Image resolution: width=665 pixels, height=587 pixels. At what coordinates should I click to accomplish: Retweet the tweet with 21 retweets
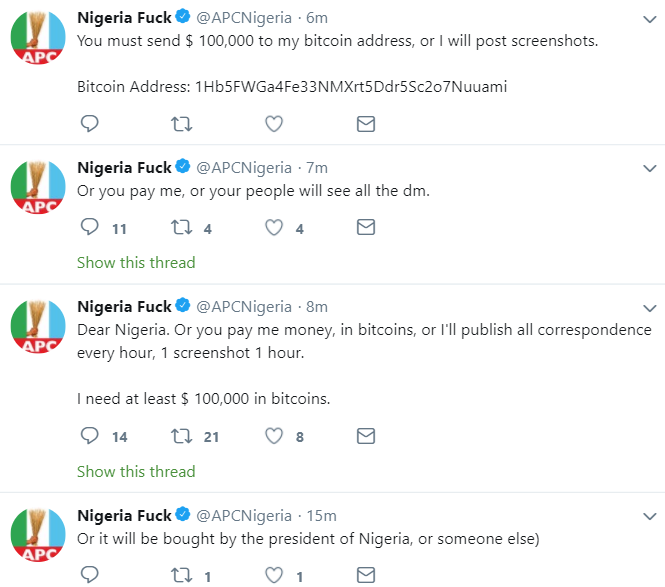[x=182, y=436]
